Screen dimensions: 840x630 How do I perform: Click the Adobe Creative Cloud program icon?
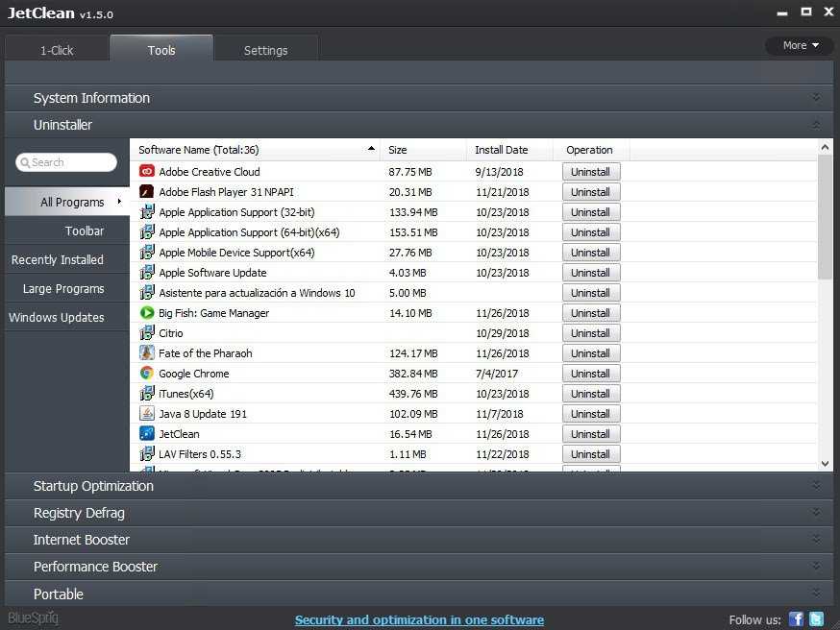[147, 172]
